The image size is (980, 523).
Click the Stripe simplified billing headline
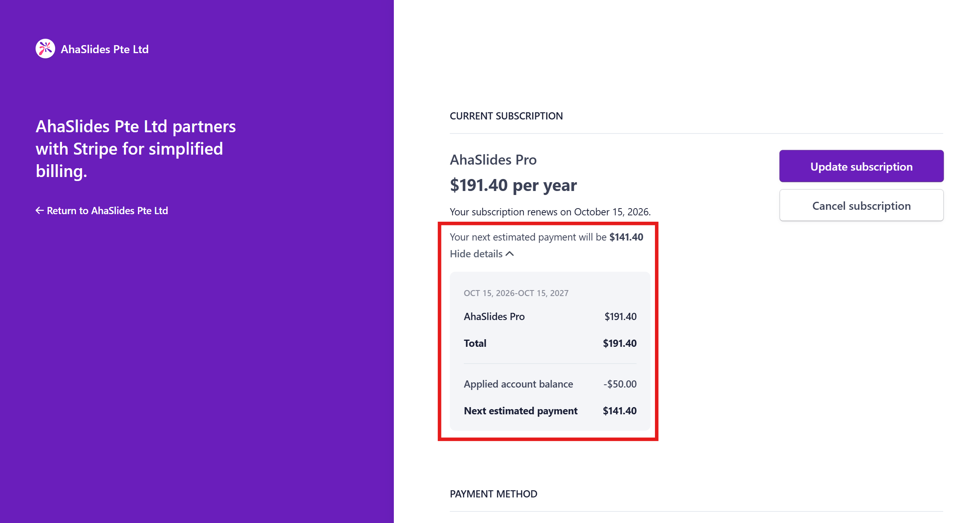[136, 149]
